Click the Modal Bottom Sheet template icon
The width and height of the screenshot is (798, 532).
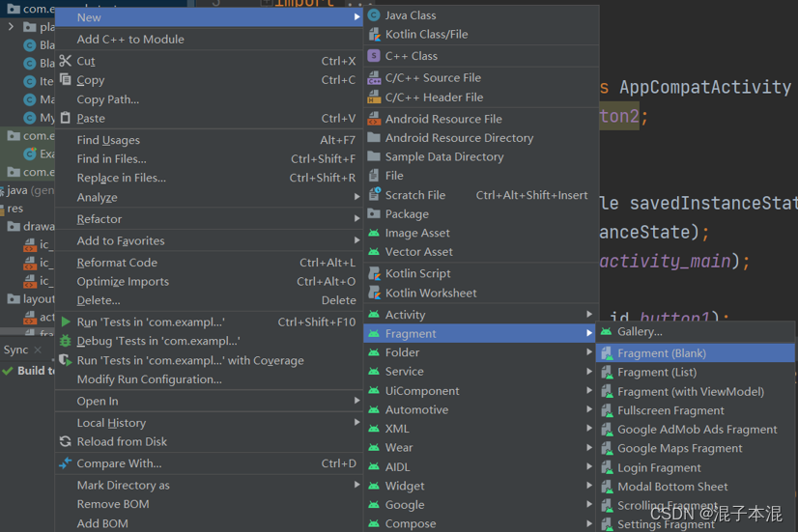click(x=607, y=487)
